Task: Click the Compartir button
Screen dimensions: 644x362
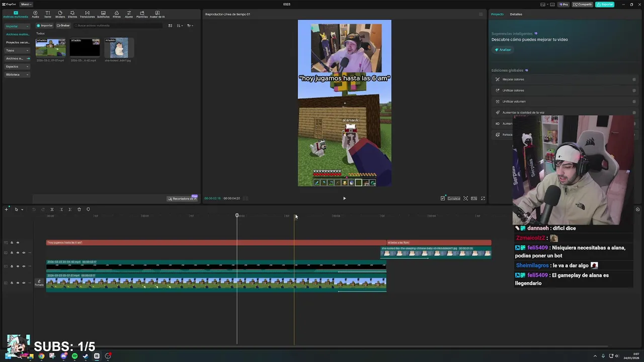Action: point(583,5)
